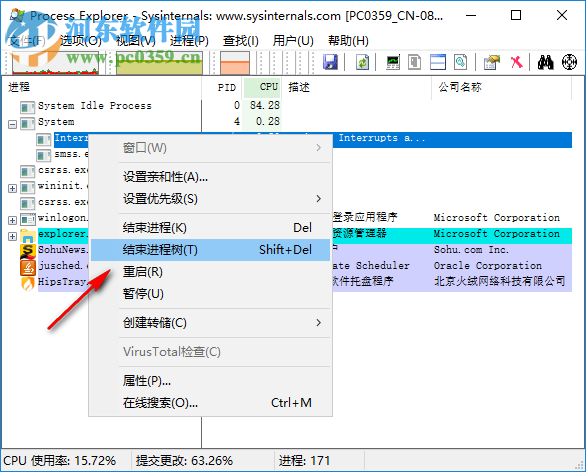Click the CPU 使用率 status bar entry
The width and height of the screenshot is (586, 472).
(60, 461)
